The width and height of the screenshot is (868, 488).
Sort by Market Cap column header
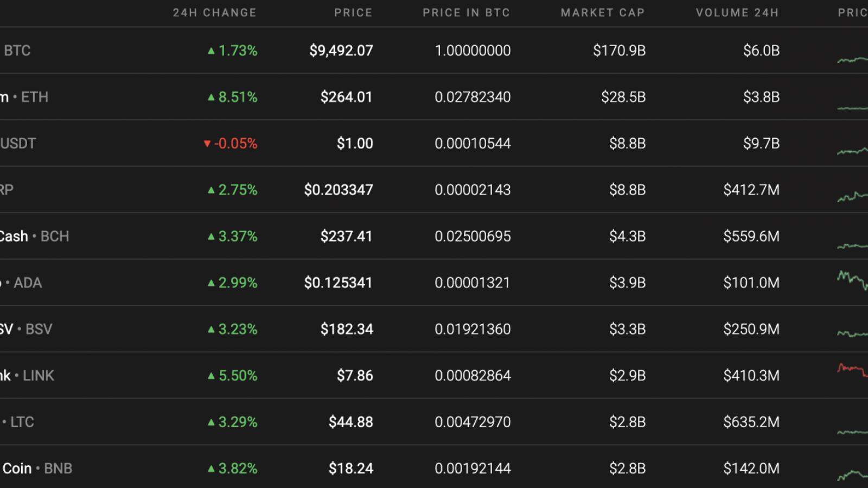[603, 12]
